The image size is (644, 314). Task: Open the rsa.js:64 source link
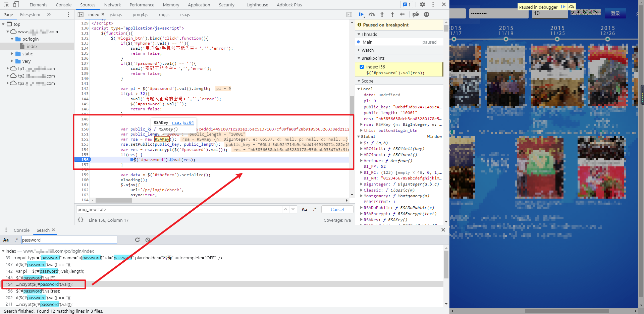point(183,122)
